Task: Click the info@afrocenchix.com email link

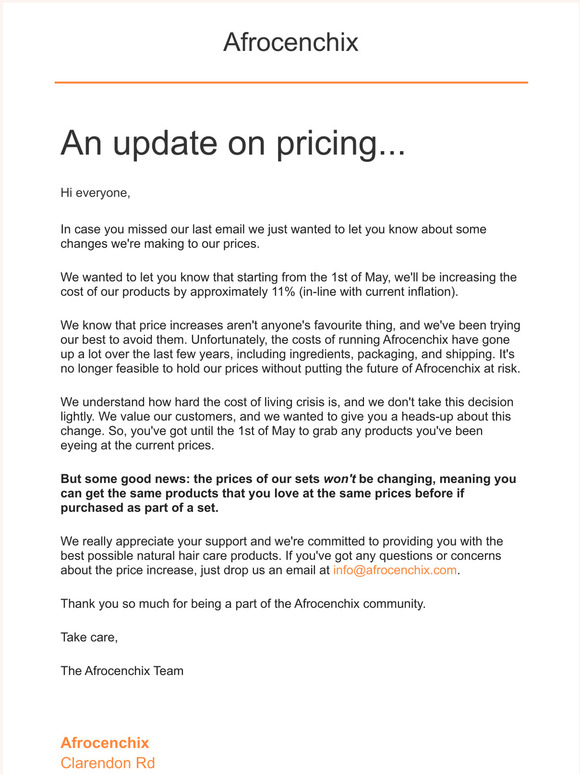Action: coord(394,570)
